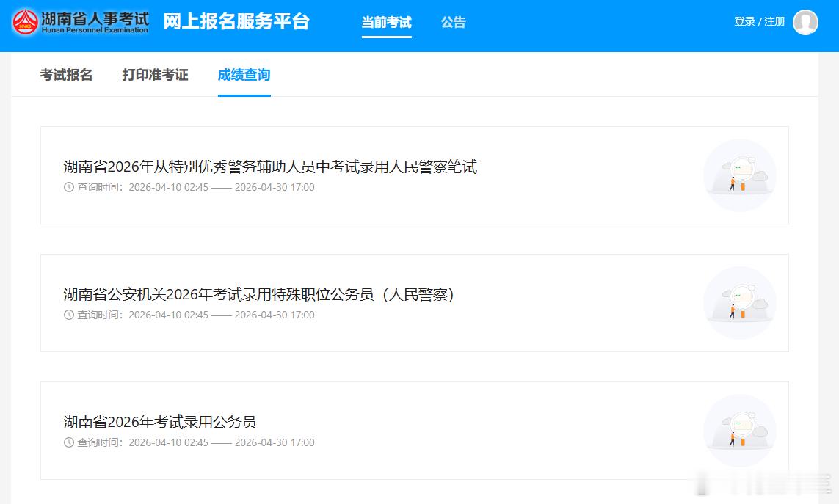Click the illustration on the bottom exam card
839x504 pixels.
739,430
